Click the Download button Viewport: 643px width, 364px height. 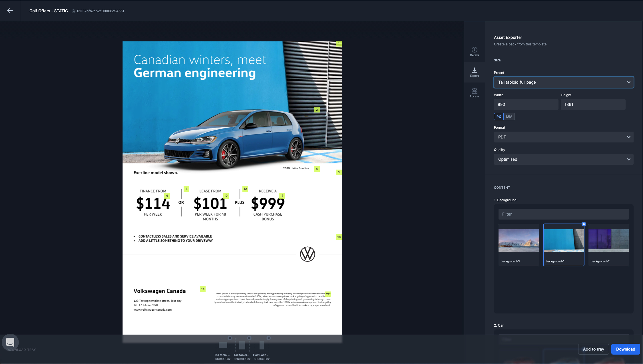coord(625,349)
